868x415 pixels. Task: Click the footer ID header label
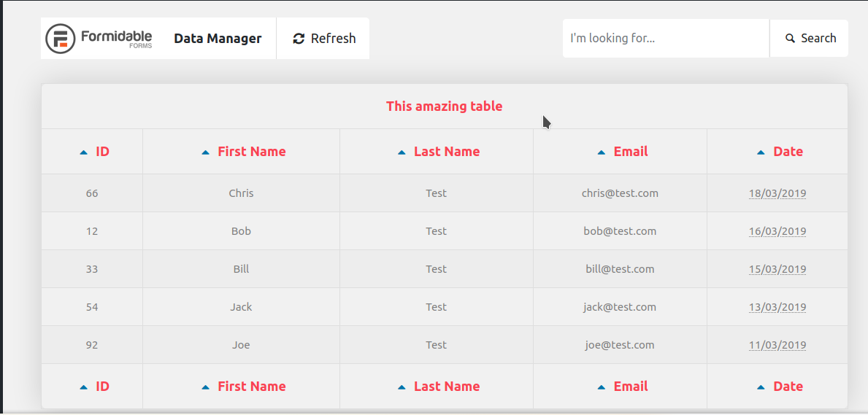coord(102,387)
